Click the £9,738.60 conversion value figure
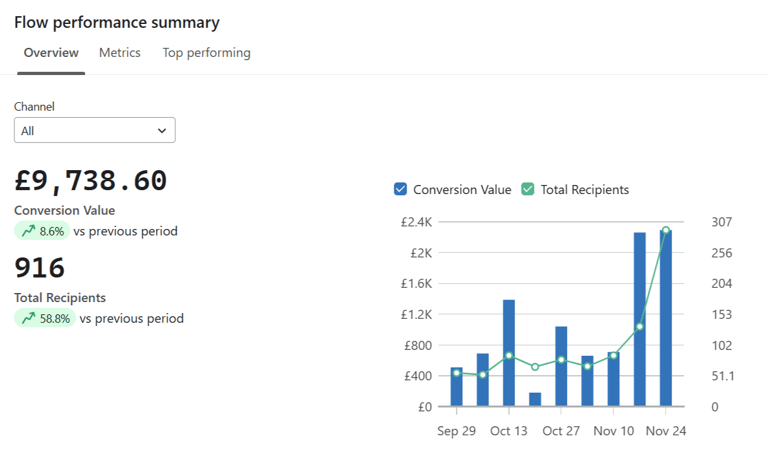 coord(91,181)
